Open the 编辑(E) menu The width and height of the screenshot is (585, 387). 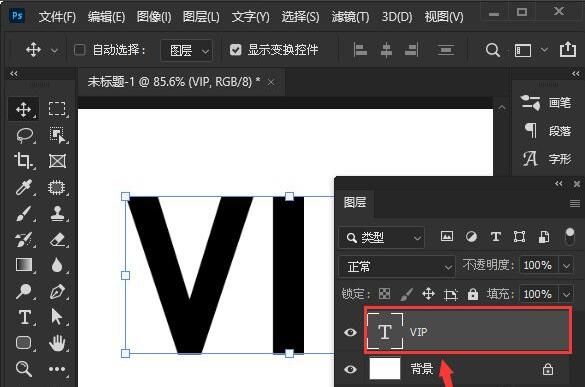click(106, 16)
